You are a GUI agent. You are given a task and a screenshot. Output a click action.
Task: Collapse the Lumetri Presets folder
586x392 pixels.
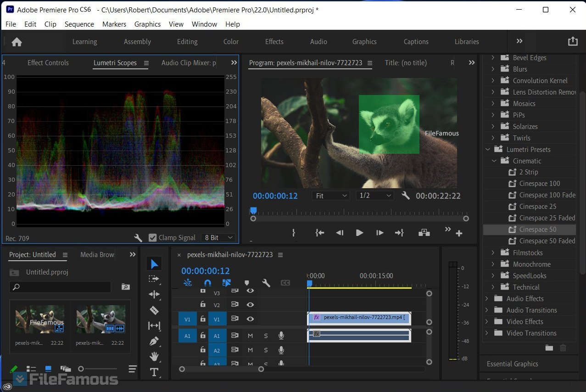[x=487, y=149]
